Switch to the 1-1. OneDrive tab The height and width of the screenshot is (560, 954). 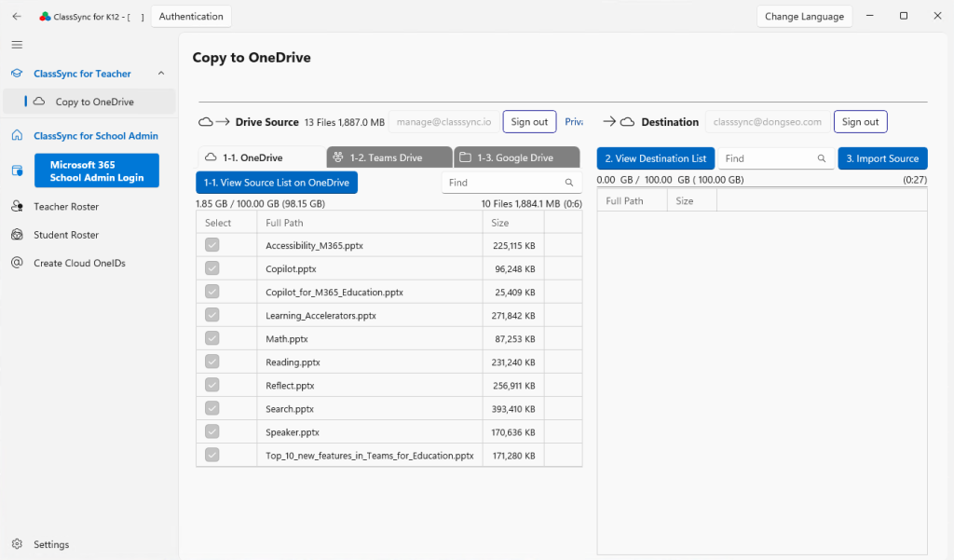[x=261, y=157]
